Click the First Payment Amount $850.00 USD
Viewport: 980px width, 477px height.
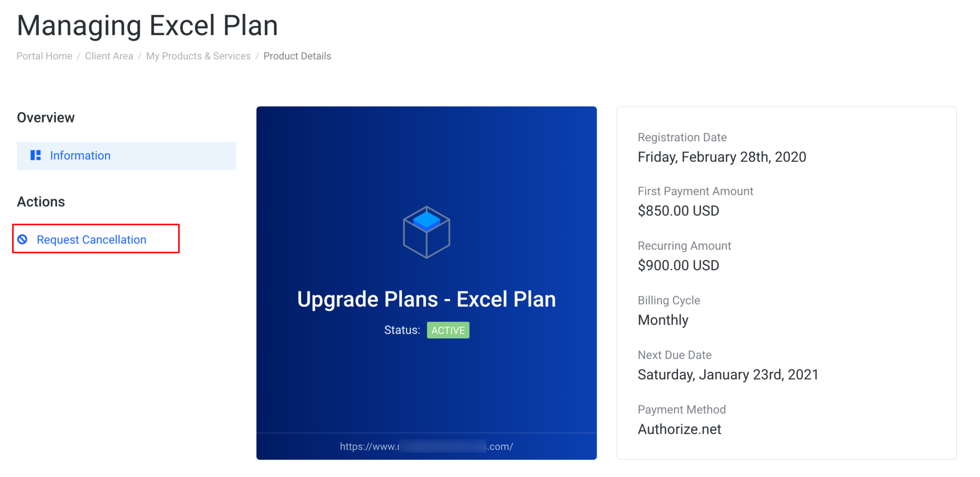click(678, 210)
